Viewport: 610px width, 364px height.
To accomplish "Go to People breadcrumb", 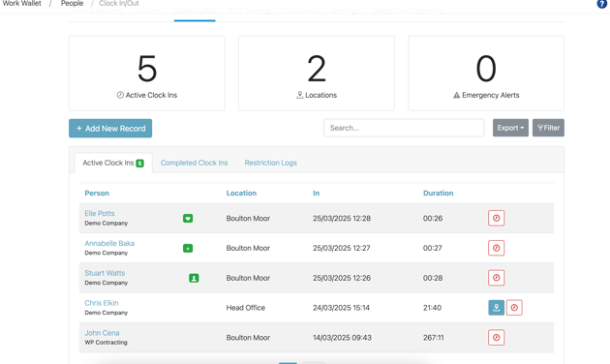I will pyautogui.click(x=72, y=3).
